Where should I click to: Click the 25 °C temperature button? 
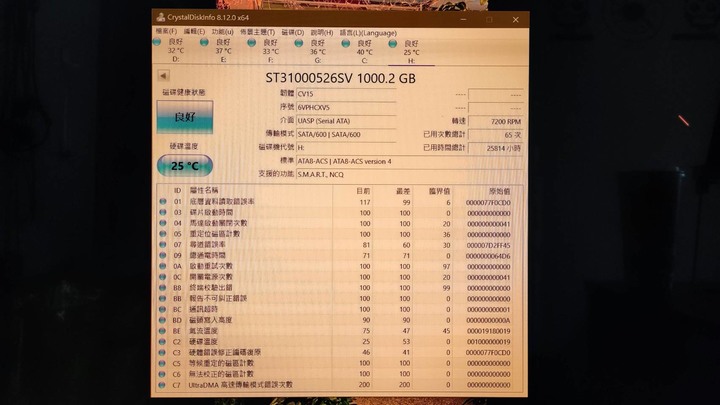pyautogui.click(x=185, y=166)
